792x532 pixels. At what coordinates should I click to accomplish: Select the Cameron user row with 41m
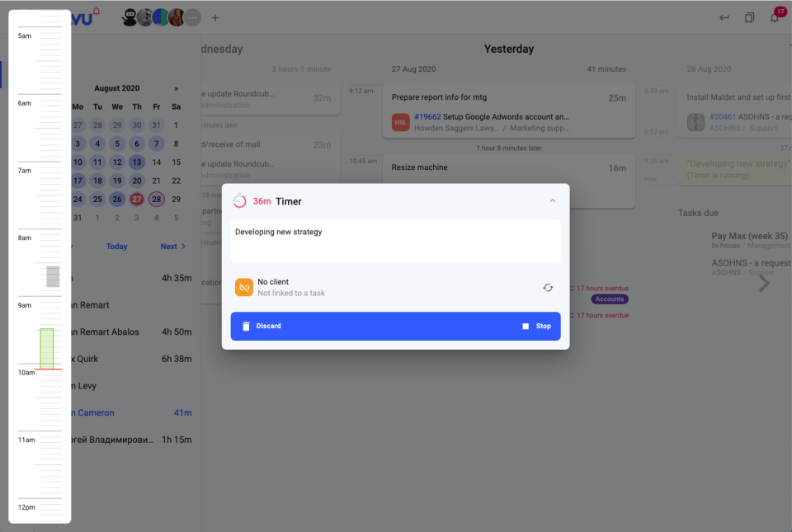[x=131, y=413]
